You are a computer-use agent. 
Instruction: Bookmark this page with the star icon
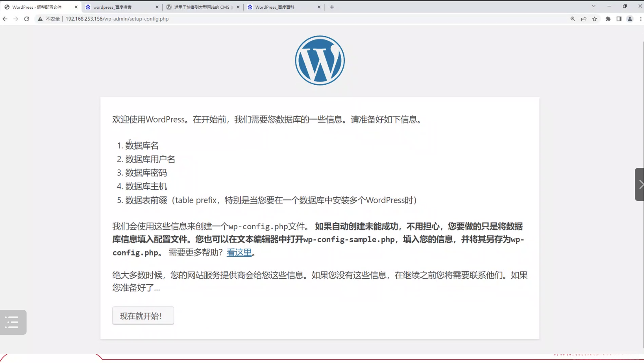[x=595, y=19]
